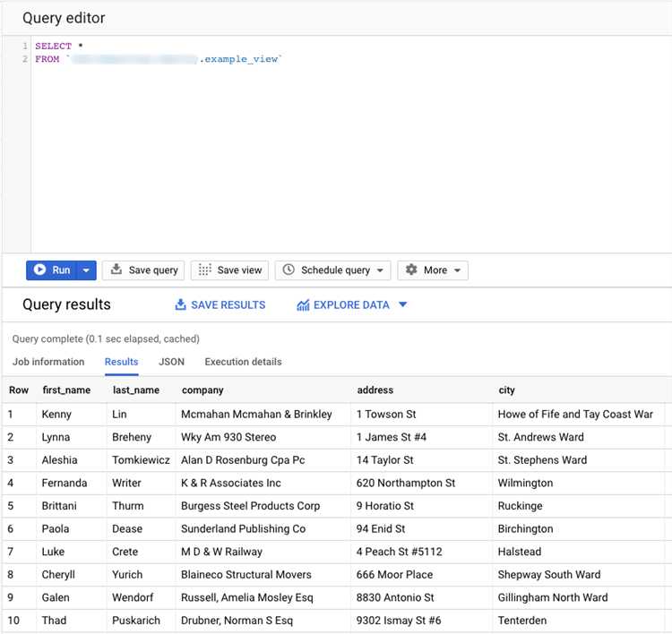Screen dimensions: 672x634
Task: Expand the Schedule query dropdown arrow
Action: [x=381, y=270]
